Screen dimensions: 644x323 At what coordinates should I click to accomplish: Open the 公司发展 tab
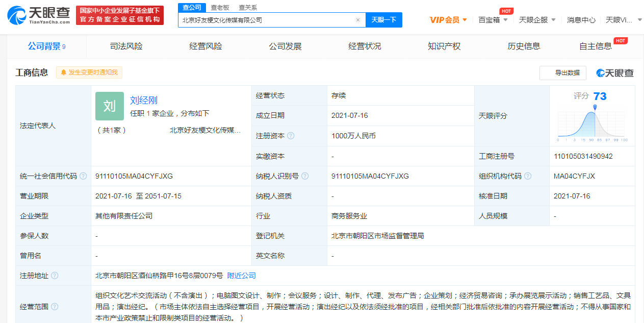(286, 46)
